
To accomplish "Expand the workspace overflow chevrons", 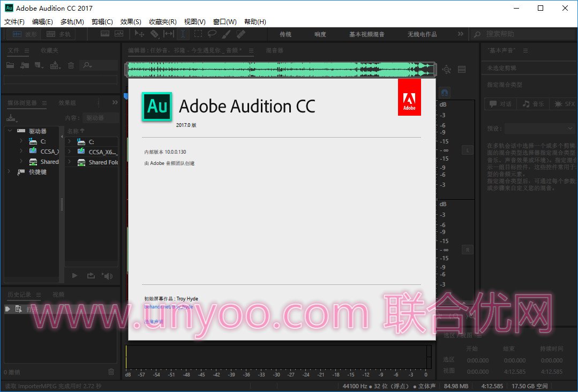I will coord(460,34).
